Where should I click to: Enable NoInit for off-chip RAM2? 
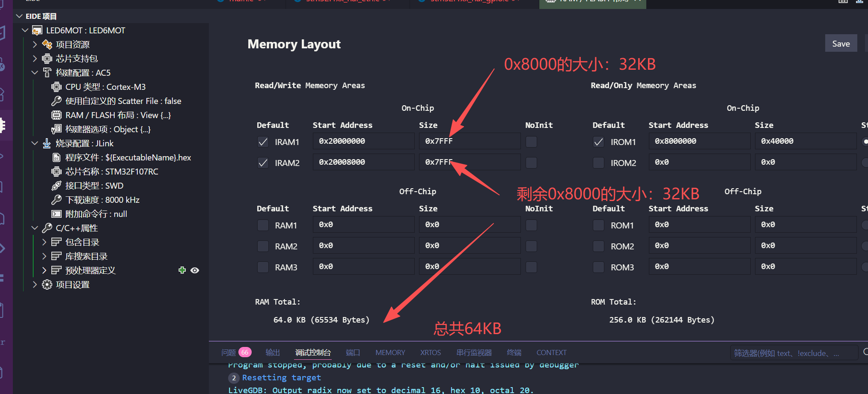pos(531,246)
